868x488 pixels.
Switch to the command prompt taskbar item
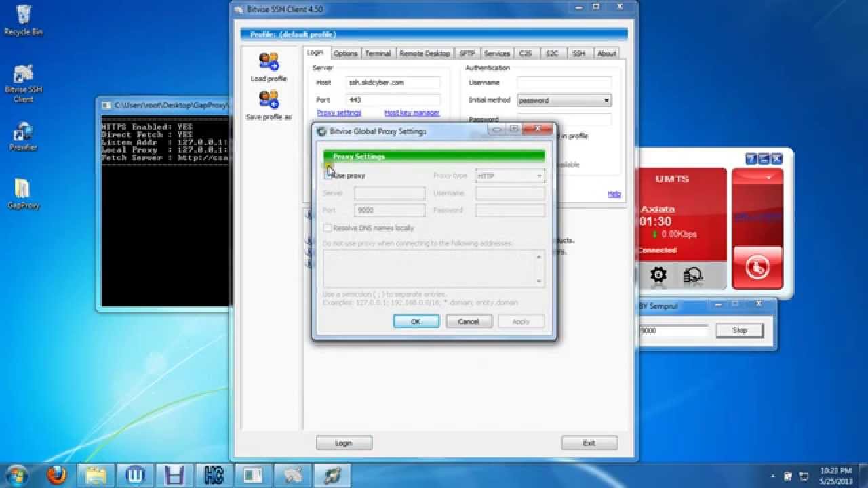point(254,475)
